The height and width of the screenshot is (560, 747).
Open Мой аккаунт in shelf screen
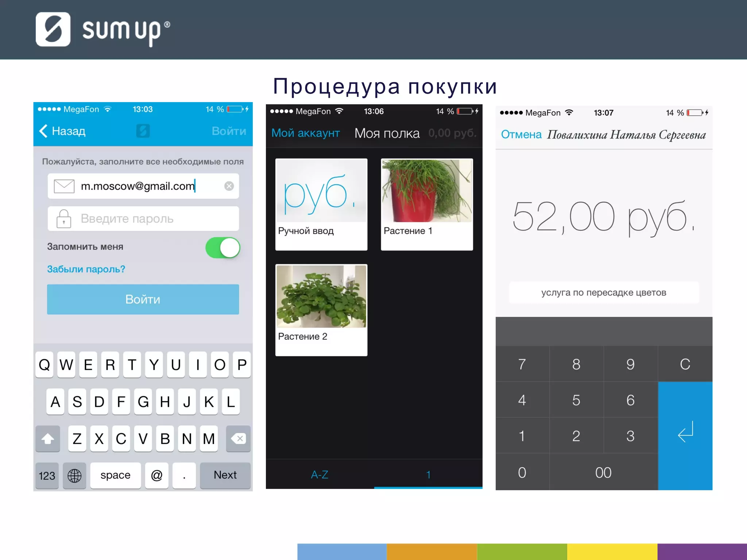point(306,133)
